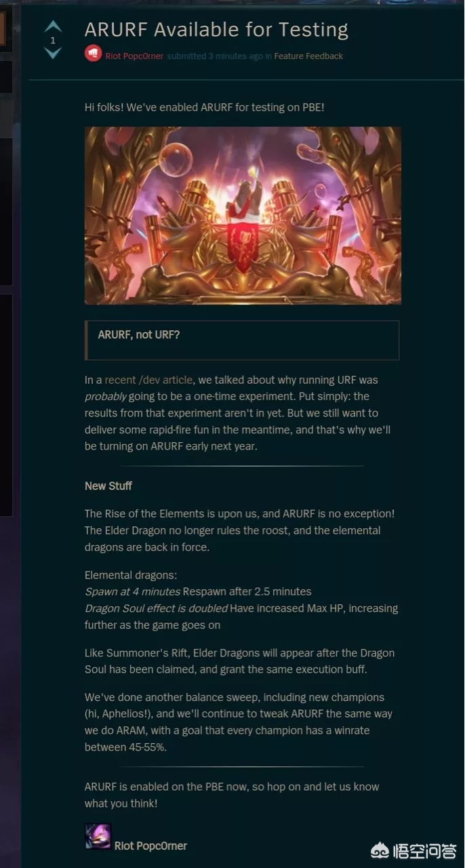Open Riot Popc0rner's profile from post header

(x=134, y=56)
